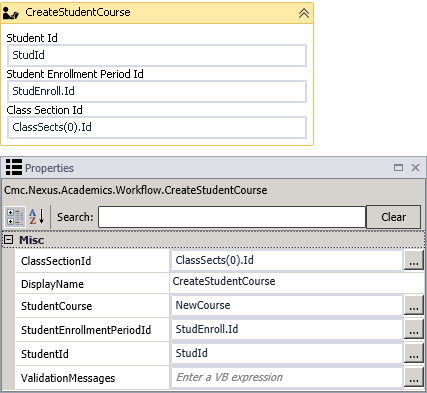Edit the Student Enrollment Period Id field
This screenshot has width=427, height=393.
coord(157,91)
